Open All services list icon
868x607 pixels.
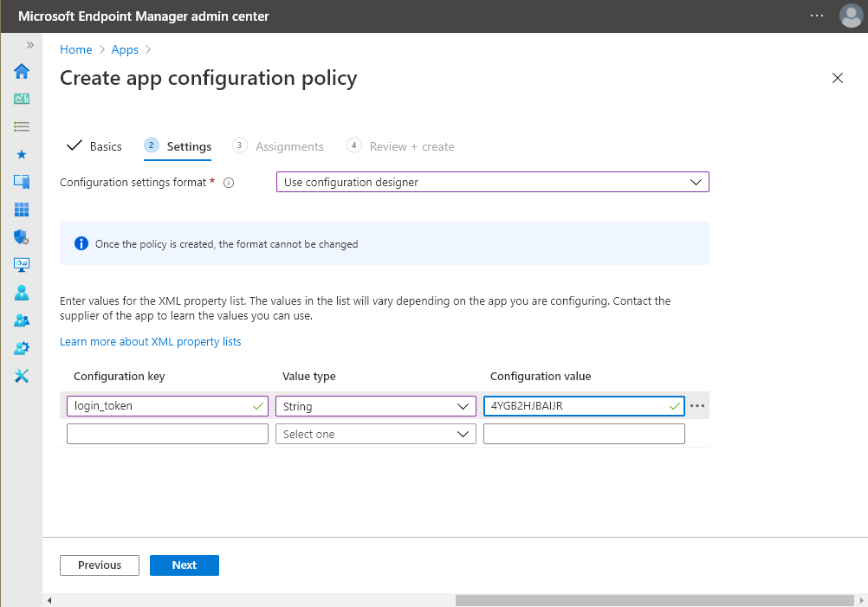22,126
